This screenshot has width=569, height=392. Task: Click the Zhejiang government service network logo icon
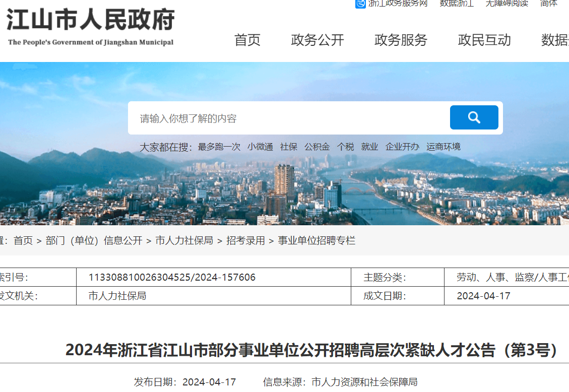(x=360, y=4)
